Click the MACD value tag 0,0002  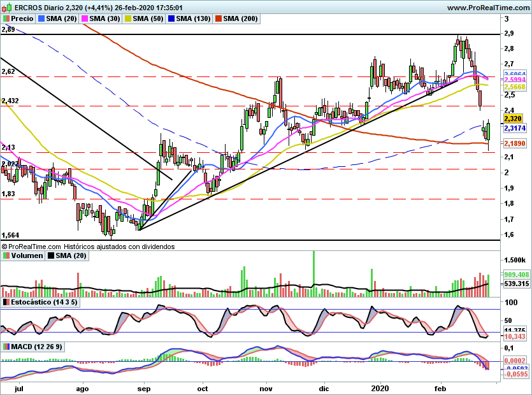(515, 361)
